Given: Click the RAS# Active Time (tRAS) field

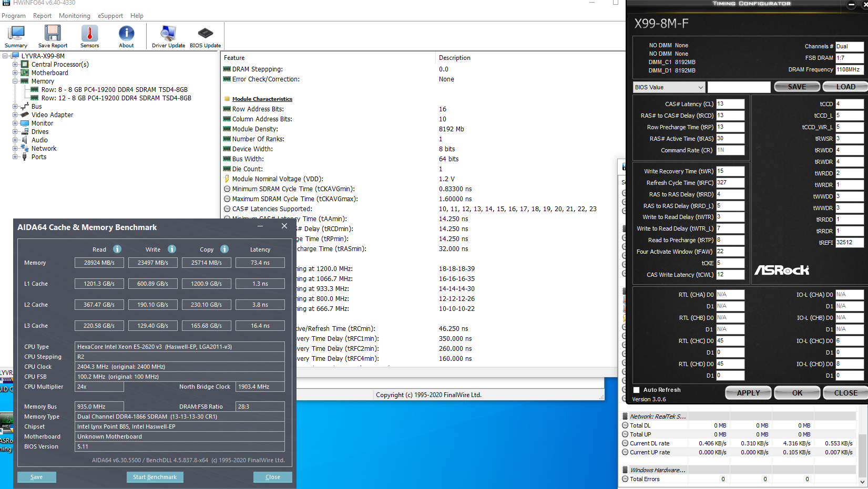Looking at the screenshot, I should point(730,139).
